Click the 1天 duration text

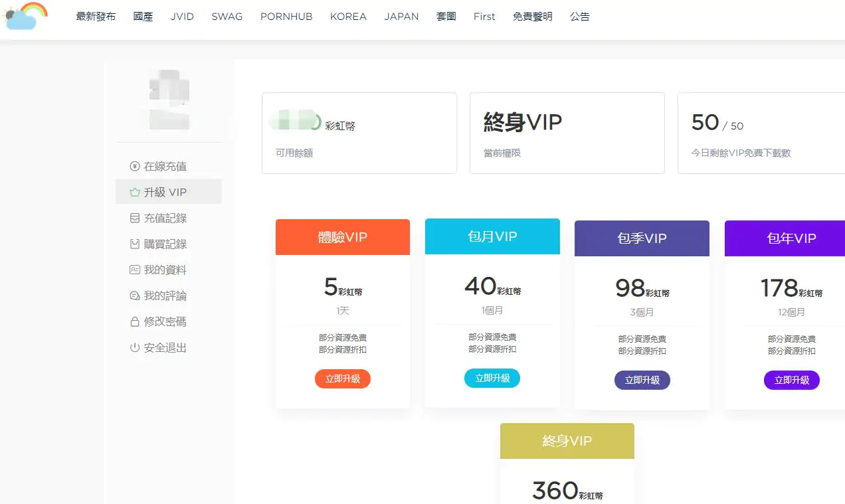point(343,311)
